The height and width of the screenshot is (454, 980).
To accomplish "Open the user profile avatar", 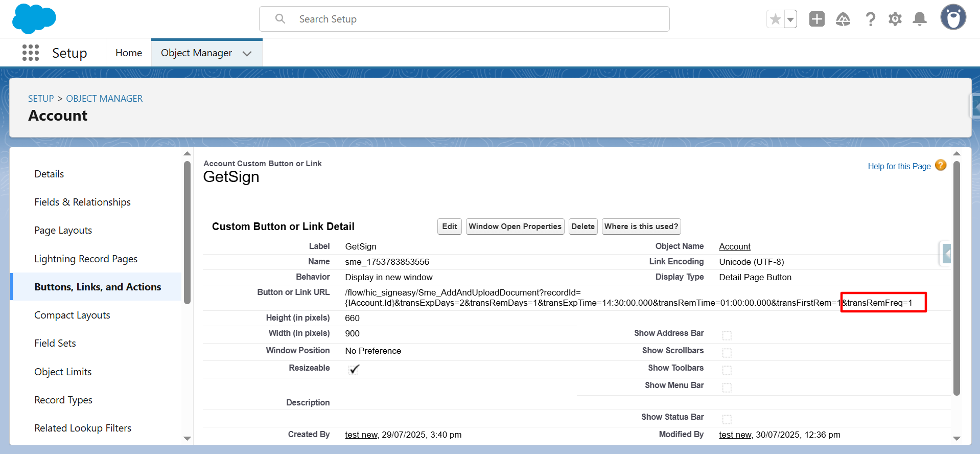I will [953, 17].
